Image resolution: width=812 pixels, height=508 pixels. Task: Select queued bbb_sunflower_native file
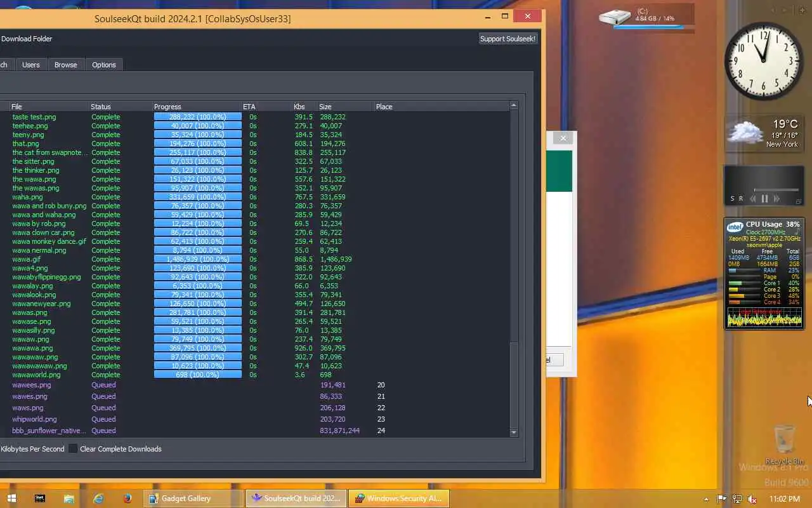point(49,431)
